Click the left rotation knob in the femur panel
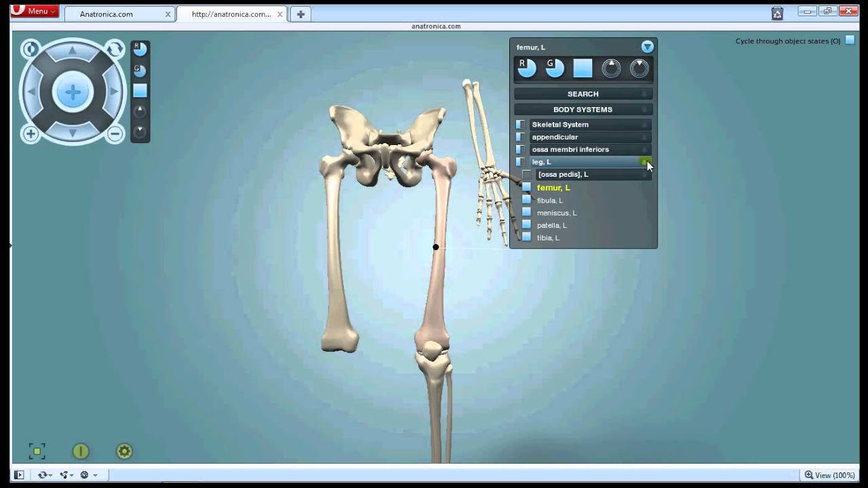 point(612,68)
